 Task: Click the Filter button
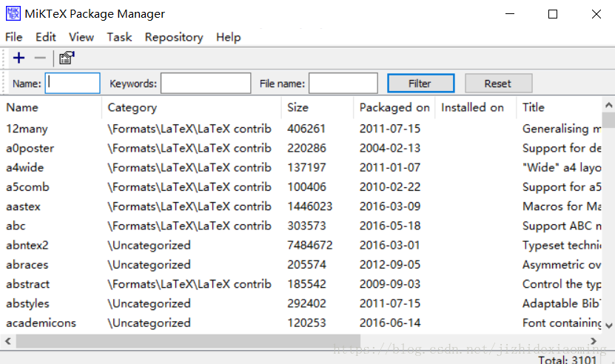pos(421,83)
